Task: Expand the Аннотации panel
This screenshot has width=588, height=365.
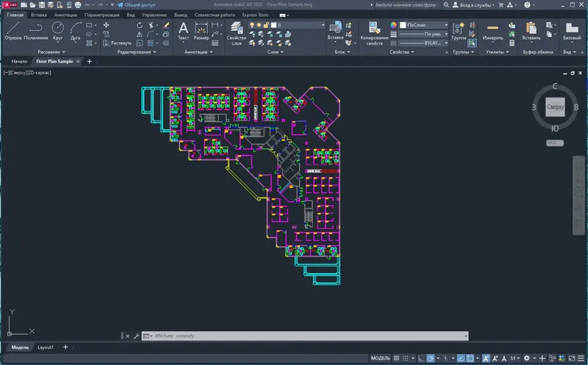Action: tap(198, 52)
